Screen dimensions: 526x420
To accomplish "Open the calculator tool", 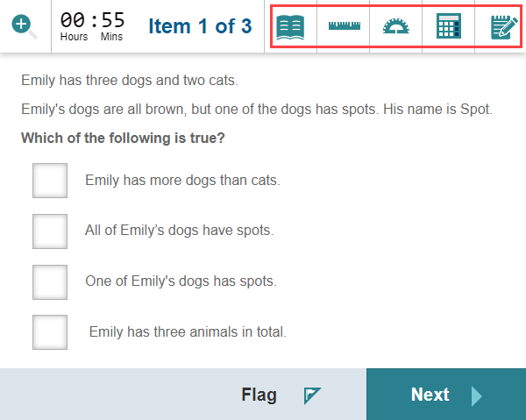I will (449, 27).
